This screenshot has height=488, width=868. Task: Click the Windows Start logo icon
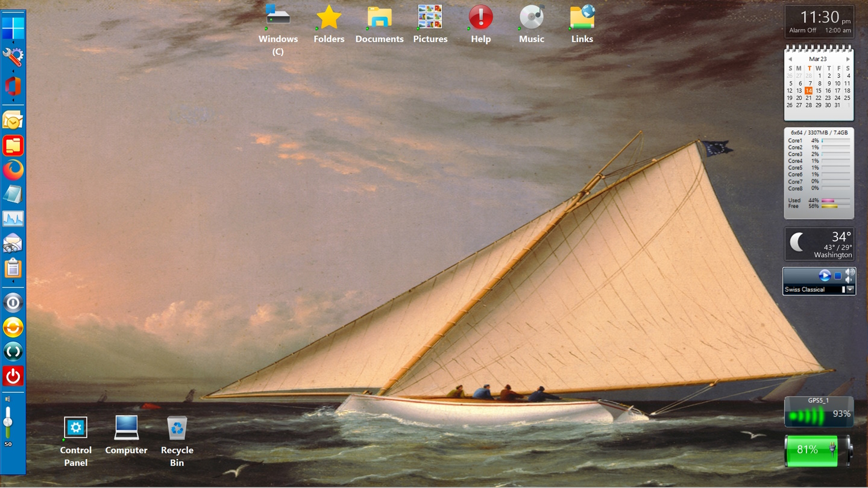point(13,28)
